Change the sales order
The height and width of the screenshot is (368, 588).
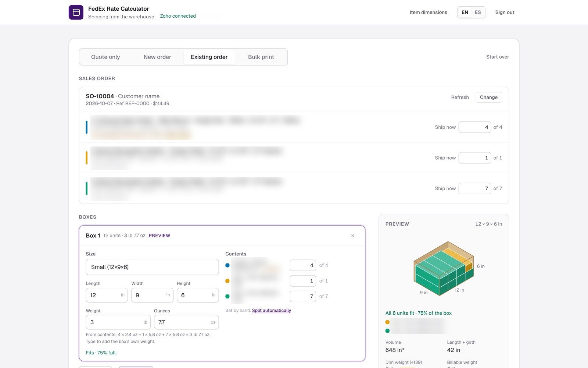tap(489, 97)
